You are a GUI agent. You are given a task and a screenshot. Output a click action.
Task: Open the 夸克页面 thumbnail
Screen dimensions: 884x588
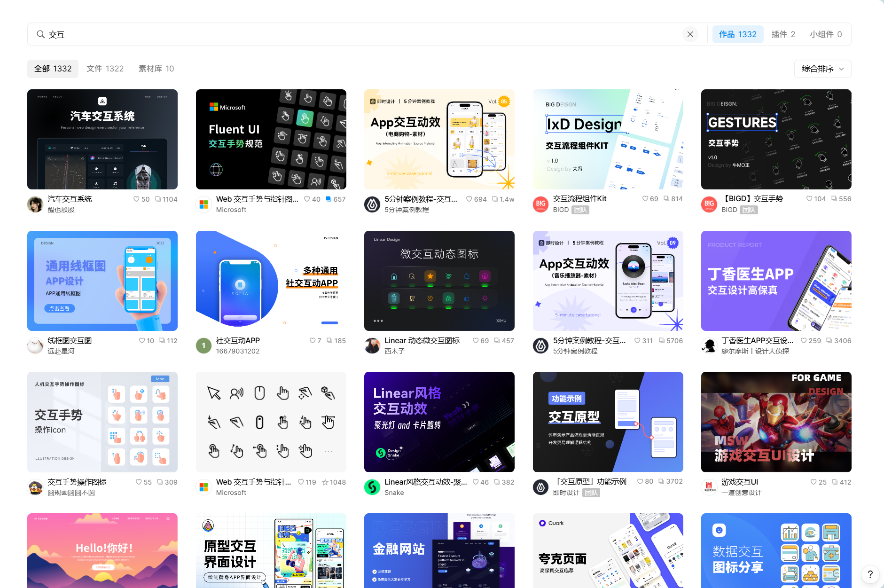click(608, 550)
